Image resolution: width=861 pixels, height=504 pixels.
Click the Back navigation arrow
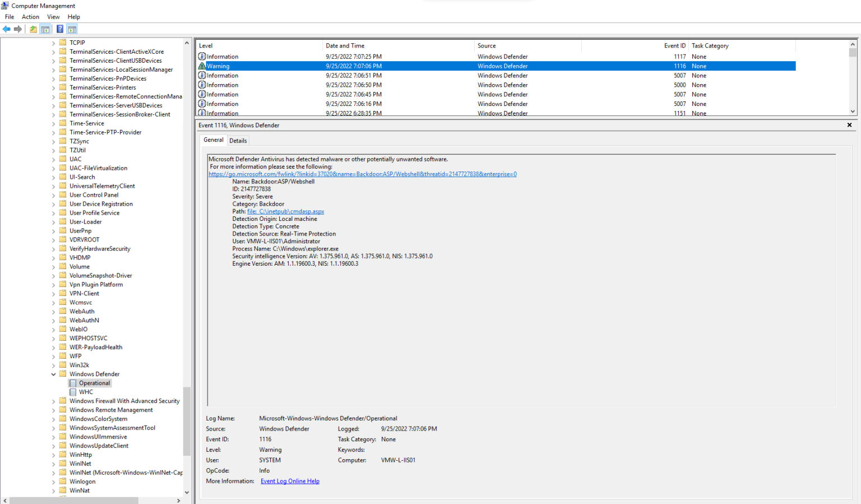coord(6,29)
